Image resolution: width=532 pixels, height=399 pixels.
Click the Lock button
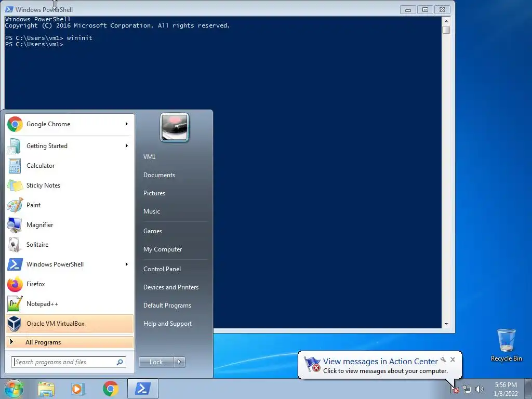156,362
